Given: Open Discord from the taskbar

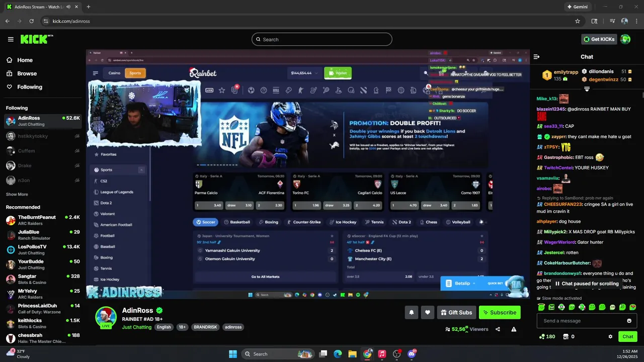Looking at the screenshot, I should [x=412, y=354].
